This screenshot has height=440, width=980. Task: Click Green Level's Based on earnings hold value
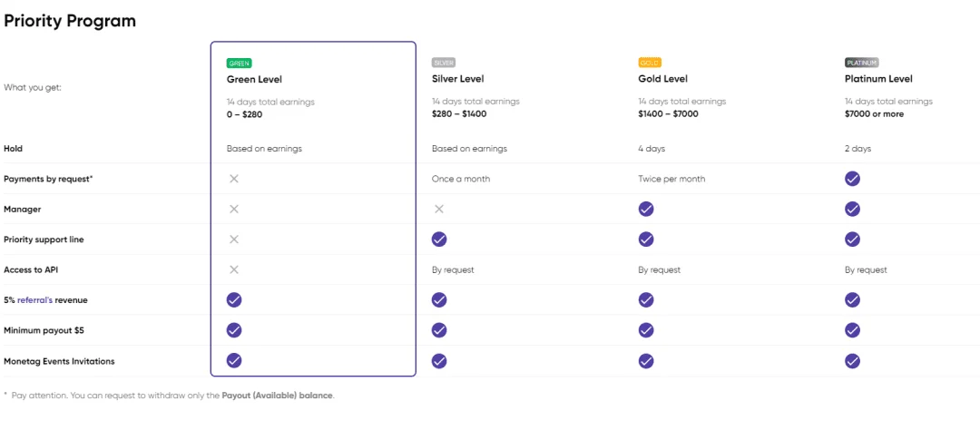pos(264,149)
